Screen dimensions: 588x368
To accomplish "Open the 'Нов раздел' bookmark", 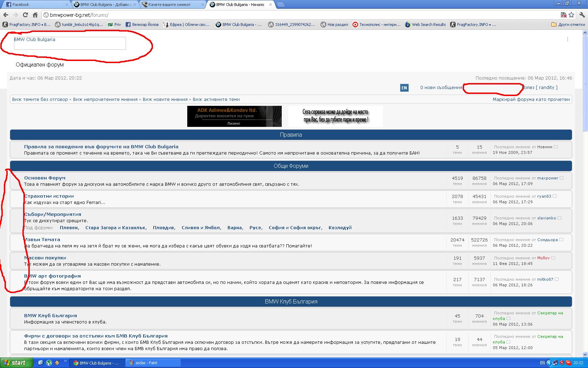I will [335, 25].
